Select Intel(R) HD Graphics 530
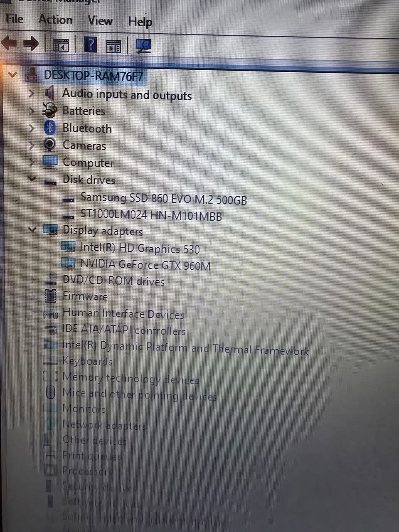Image resolution: width=399 pixels, height=532 pixels. 140,249
